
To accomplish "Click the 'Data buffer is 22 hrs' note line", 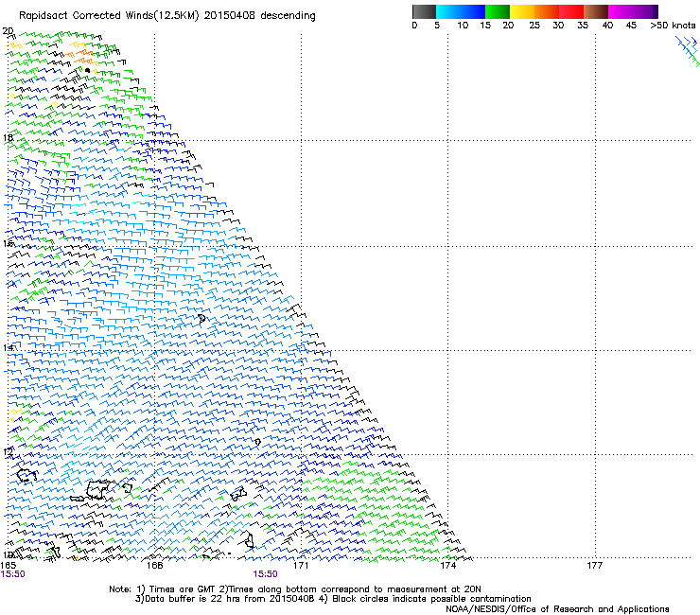I will (333, 599).
